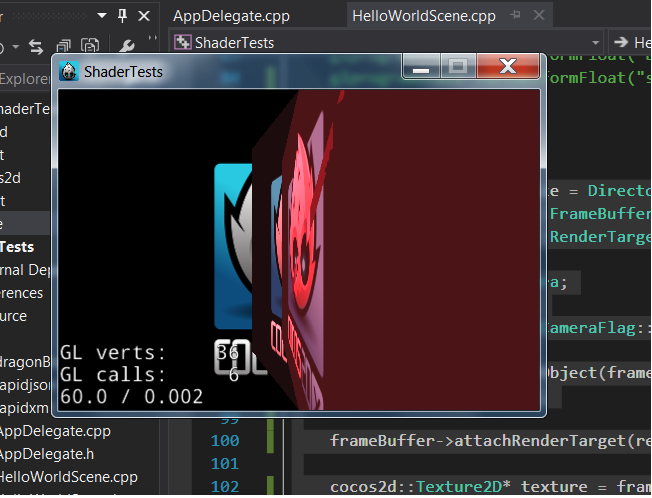Select the rapidxml tree item

(25, 408)
